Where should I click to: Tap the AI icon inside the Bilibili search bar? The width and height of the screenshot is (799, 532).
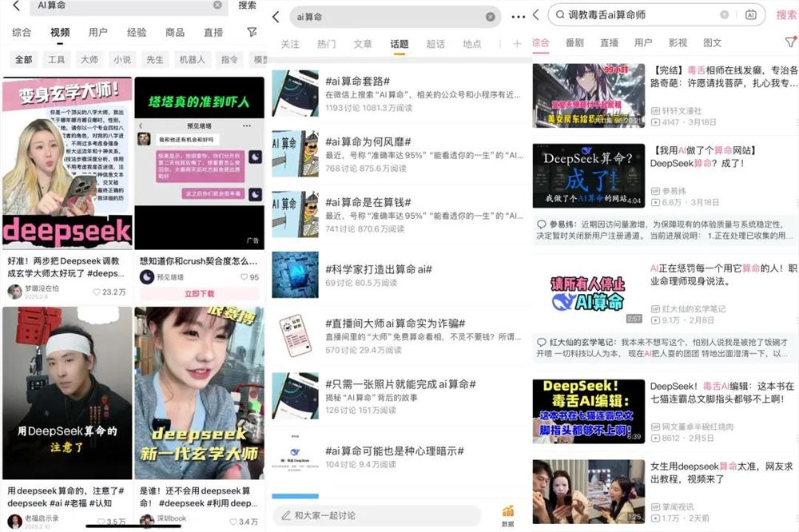[x=751, y=14]
